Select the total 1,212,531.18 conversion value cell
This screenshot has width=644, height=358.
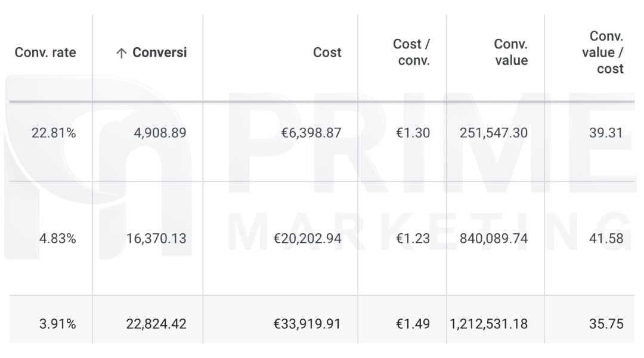pos(488,325)
